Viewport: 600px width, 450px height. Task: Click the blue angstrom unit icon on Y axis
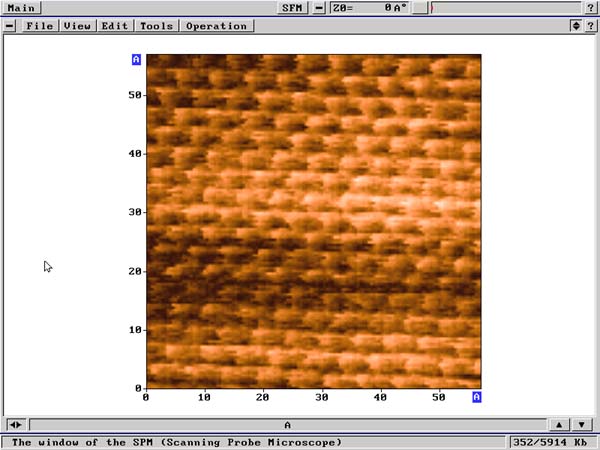point(136,60)
